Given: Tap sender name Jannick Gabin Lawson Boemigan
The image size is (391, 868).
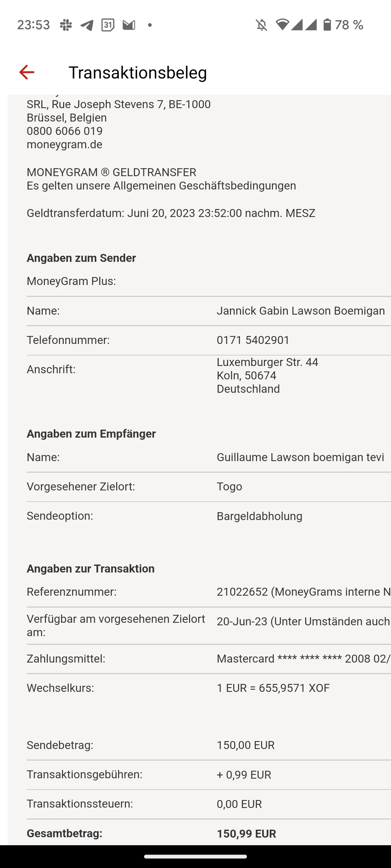Looking at the screenshot, I should (x=300, y=311).
